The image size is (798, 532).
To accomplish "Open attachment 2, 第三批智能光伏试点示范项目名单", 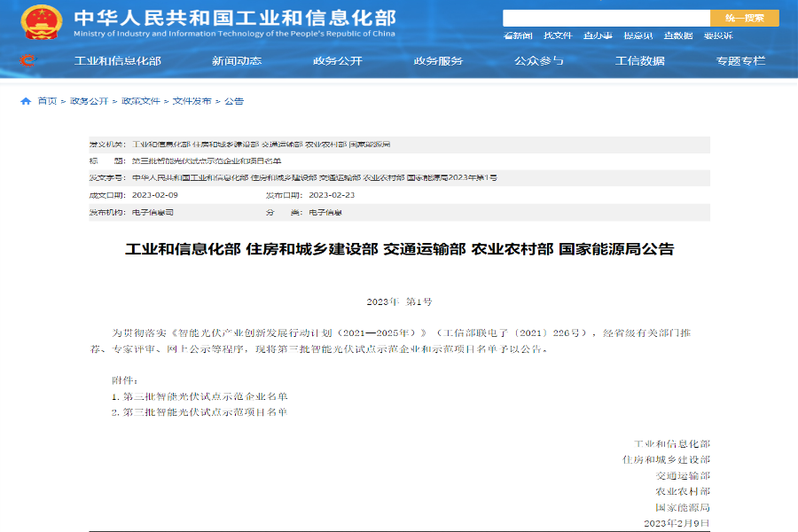I will 205,412.
